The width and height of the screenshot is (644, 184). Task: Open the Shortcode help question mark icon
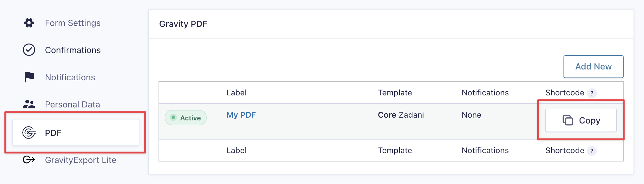click(x=592, y=93)
